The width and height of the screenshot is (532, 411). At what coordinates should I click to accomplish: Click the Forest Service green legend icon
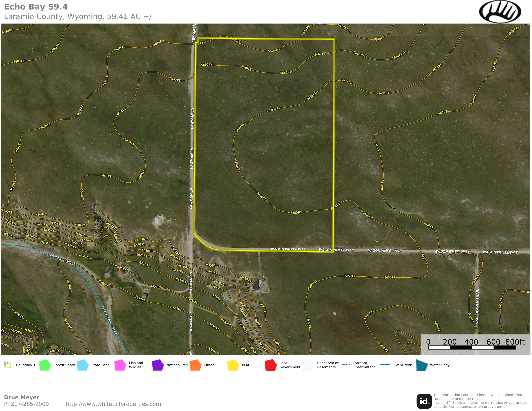(x=45, y=365)
